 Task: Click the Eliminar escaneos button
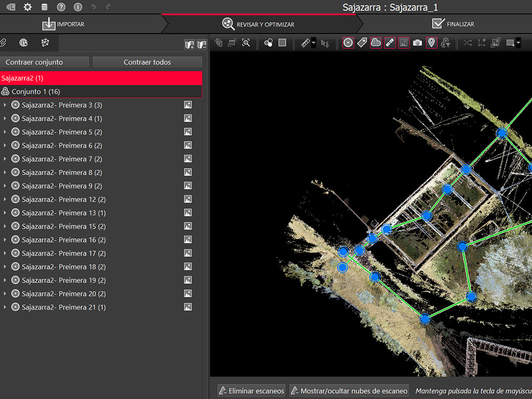click(x=252, y=391)
